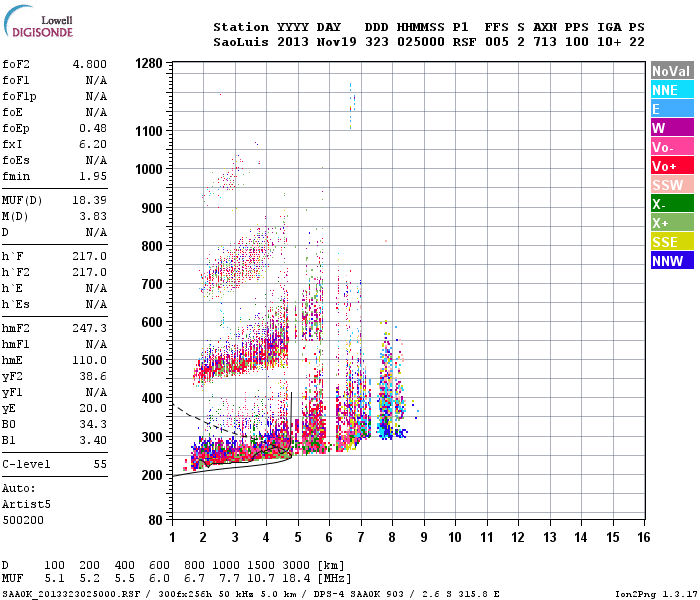Click the 80 km axis label

coord(156,520)
